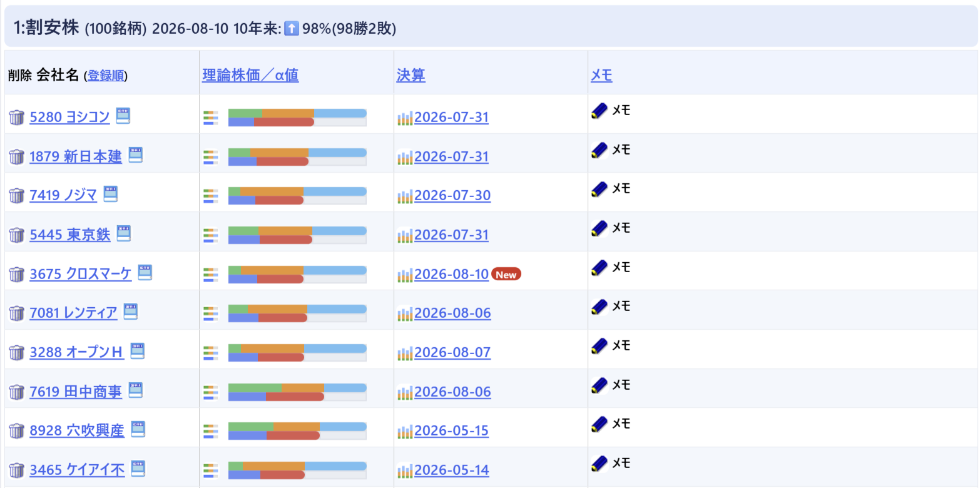Click the memo pencil icon for 7081 レンティア
Viewport: 980px width, 488px height.
[600, 307]
